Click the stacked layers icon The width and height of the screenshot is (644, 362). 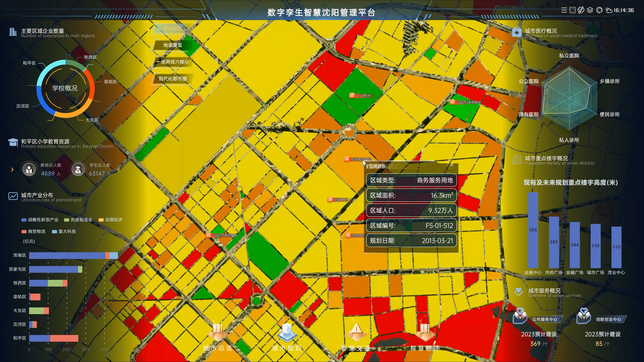[590, 10]
